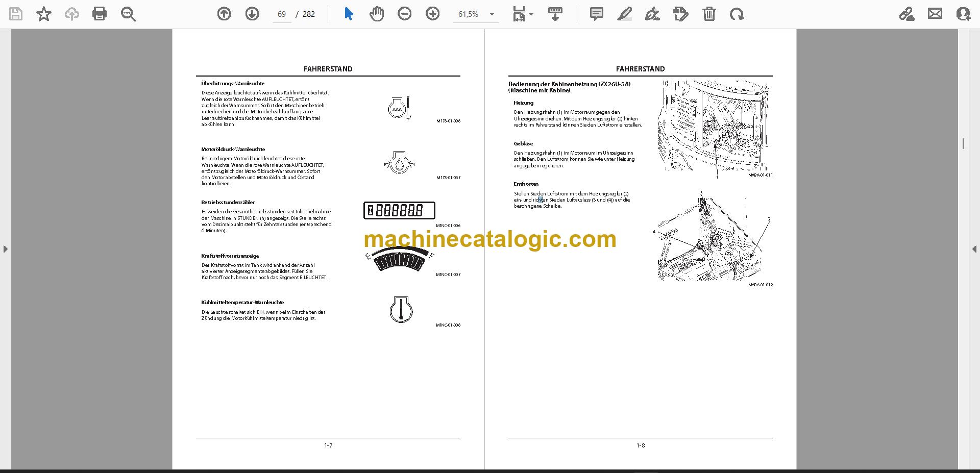
Task: Print the document using printer icon
Action: [100, 14]
